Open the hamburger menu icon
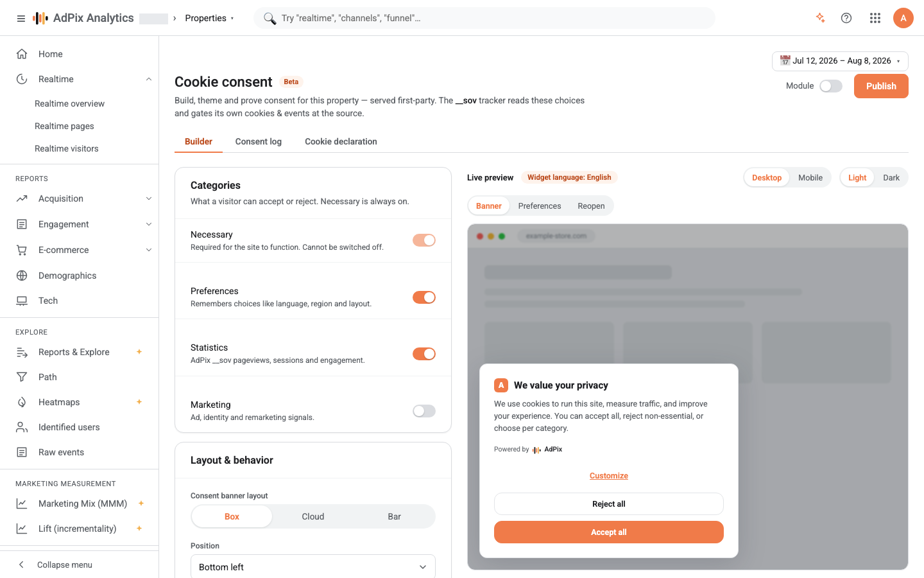This screenshot has height=578, width=924. (21, 19)
